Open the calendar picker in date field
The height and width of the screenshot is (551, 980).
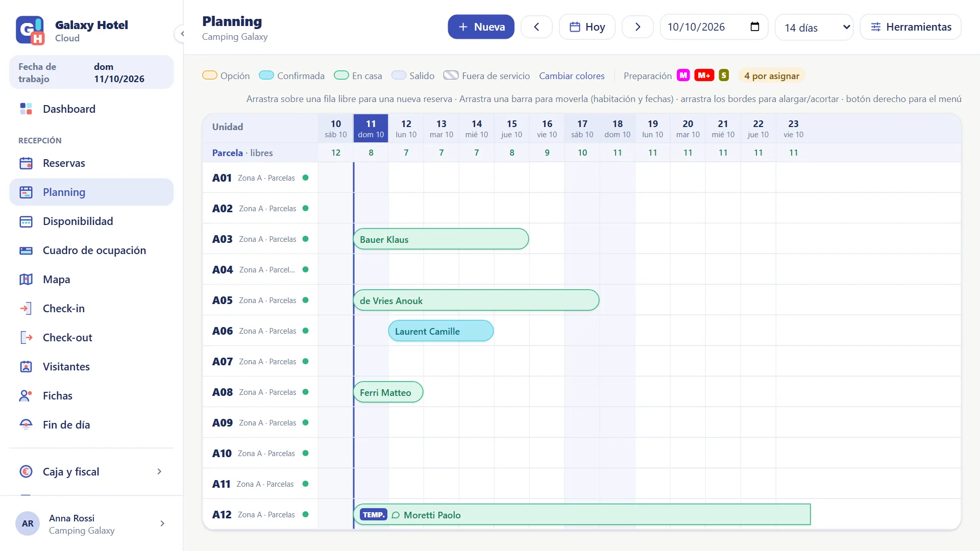pyautogui.click(x=755, y=27)
